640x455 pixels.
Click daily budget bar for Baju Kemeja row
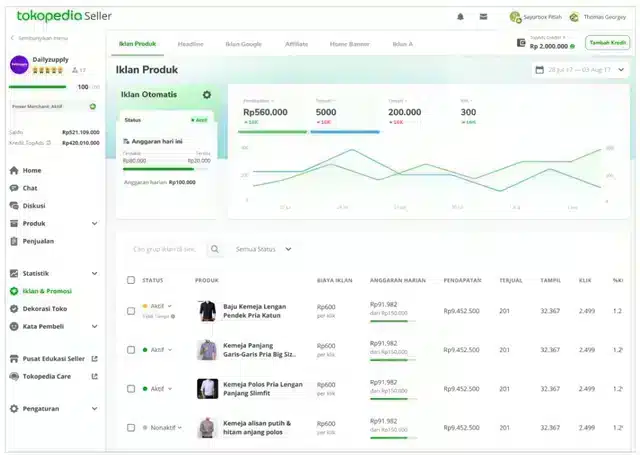(x=393, y=321)
